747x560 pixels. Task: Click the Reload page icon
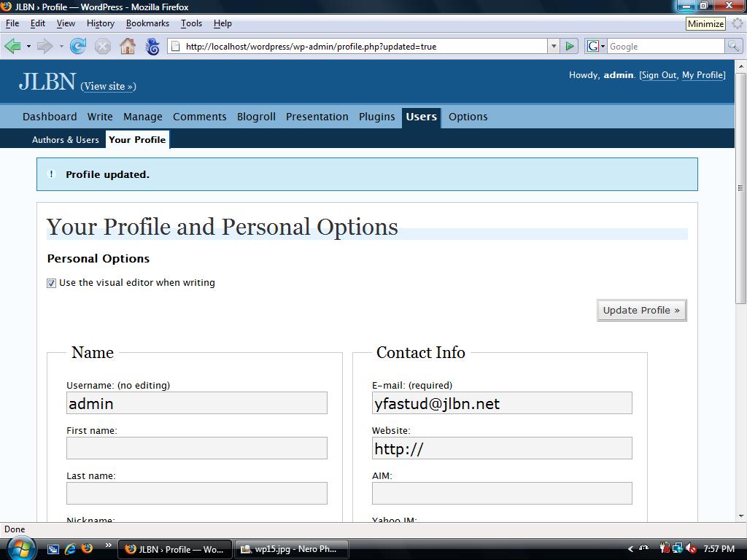coord(78,46)
